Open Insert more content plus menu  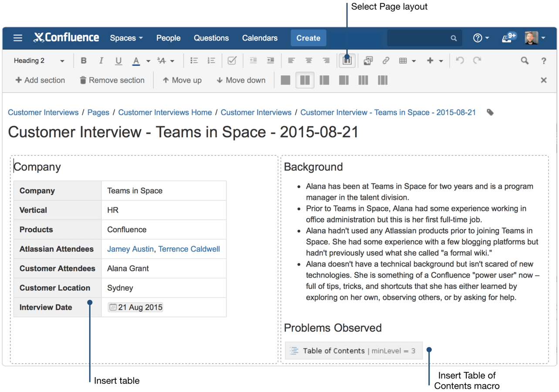435,61
